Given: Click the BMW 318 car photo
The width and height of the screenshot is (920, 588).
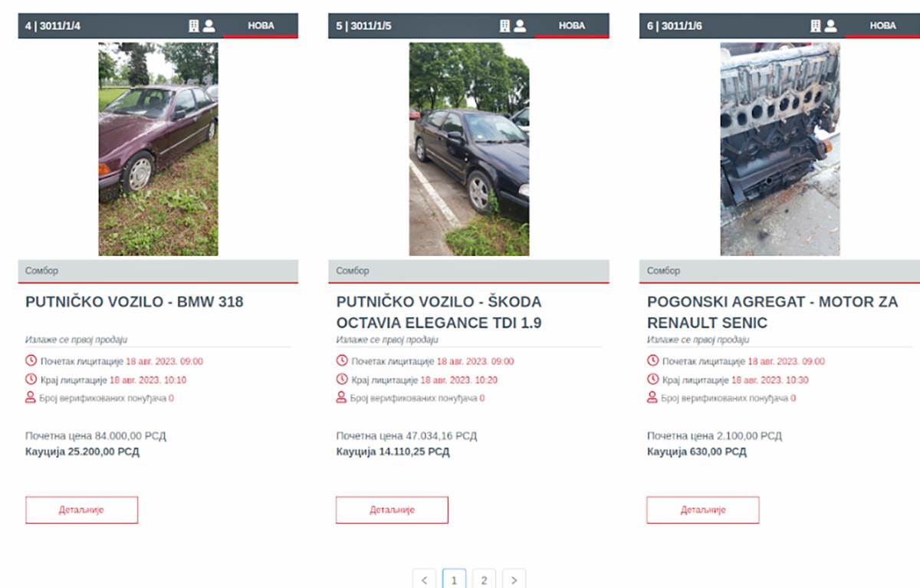Looking at the screenshot, I should tap(158, 149).
